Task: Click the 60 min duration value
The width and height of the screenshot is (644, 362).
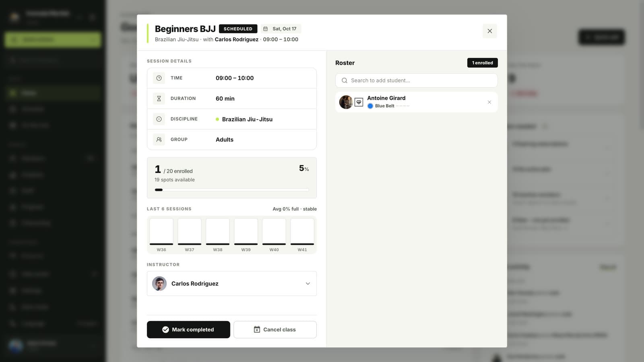Action: (225, 99)
